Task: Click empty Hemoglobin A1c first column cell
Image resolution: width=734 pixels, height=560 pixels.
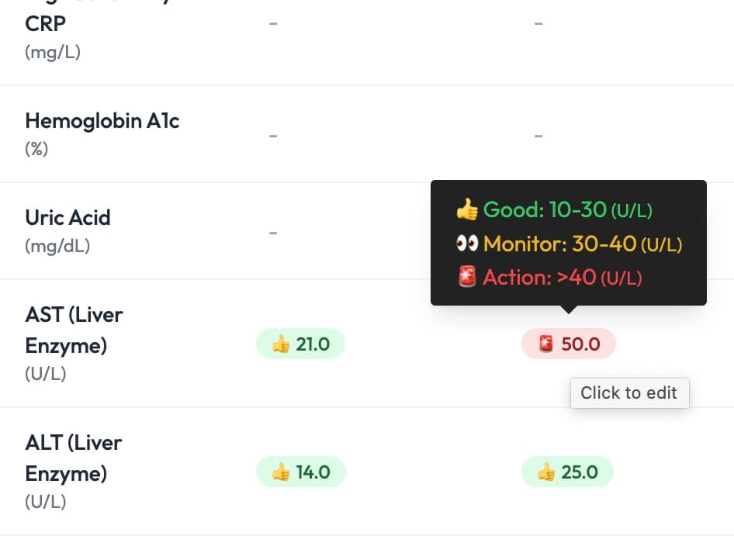Action: tap(273, 137)
